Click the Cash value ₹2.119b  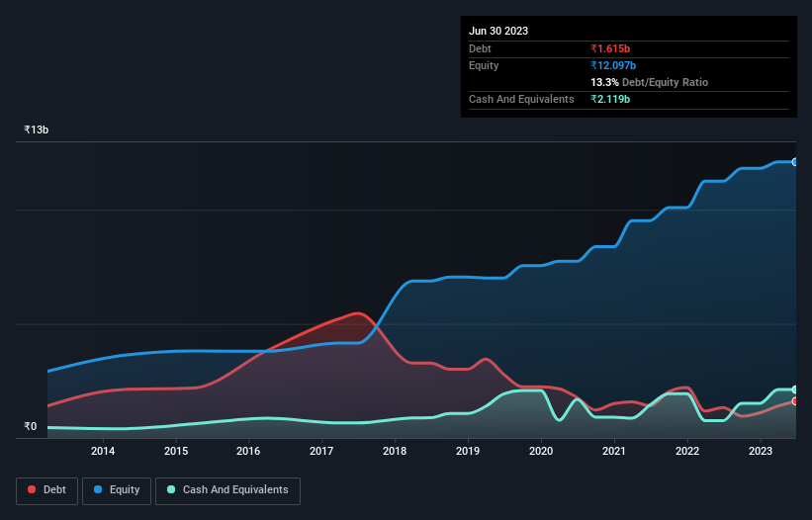610,99
